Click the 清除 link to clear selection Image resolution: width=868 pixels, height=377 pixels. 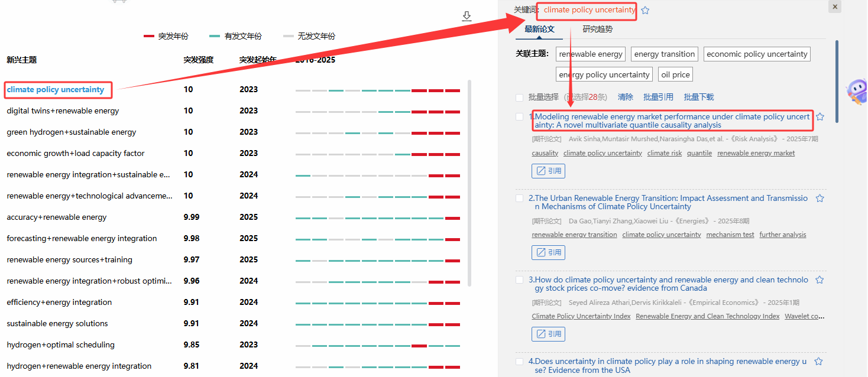point(625,97)
